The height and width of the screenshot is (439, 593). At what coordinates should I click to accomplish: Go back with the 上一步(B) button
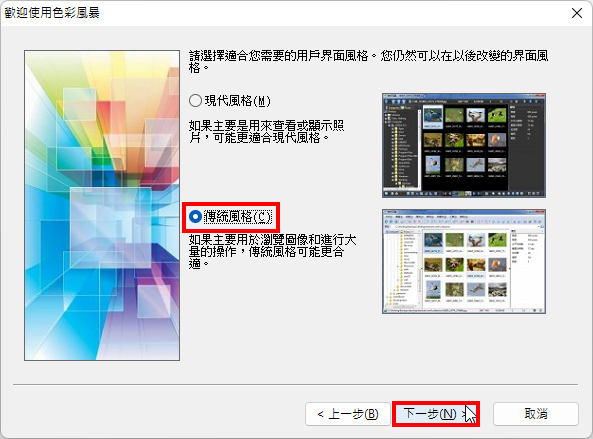point(348,414)
